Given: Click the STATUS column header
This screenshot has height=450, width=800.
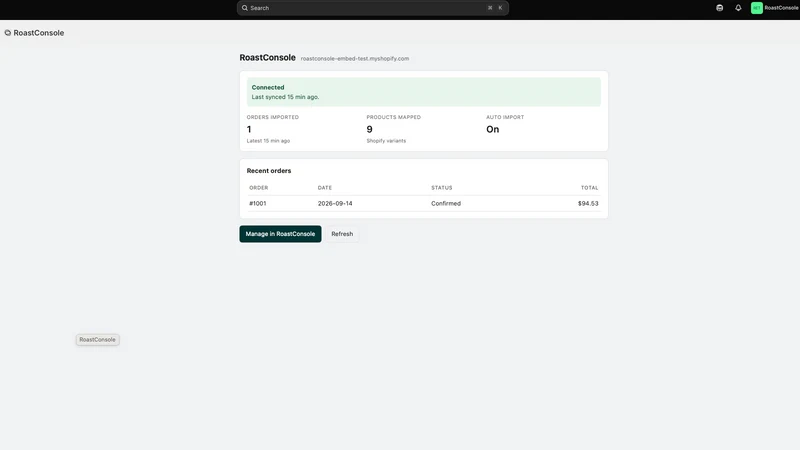Looking at the screenshot, I should click(441, 188).
